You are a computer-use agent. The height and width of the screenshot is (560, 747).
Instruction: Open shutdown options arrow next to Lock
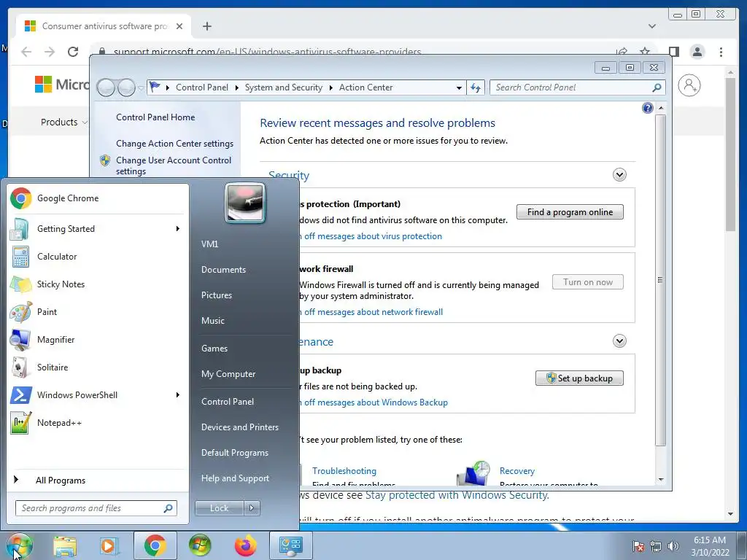pos(252,508)
